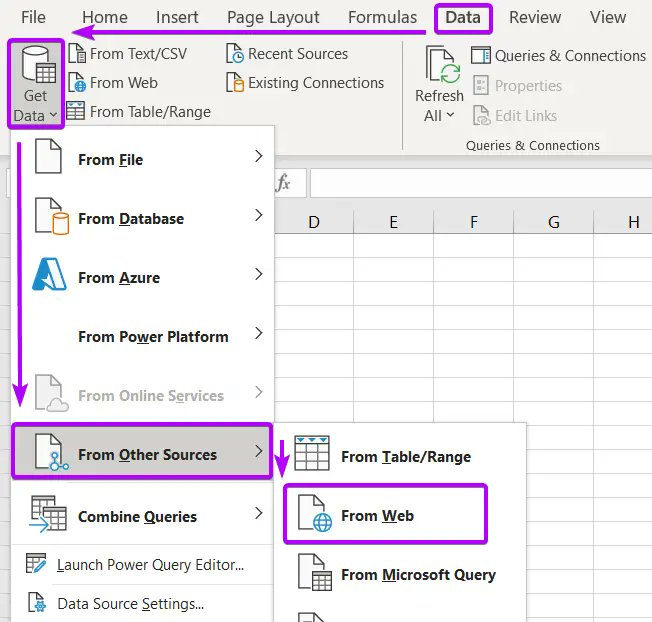Select column D header
The height and width of the screenshot is (622, 652).
pos(314,222)
